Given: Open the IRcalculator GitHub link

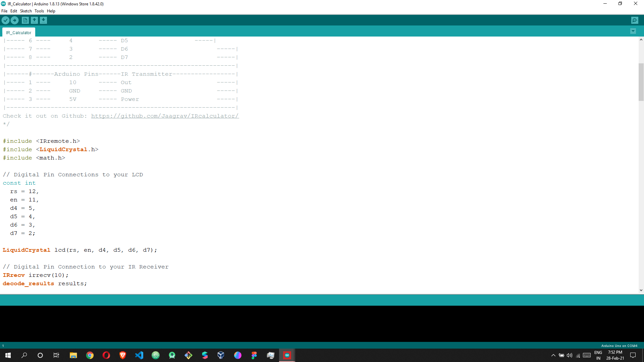Looking at the screenshot, I should pyautogui.click(x=165, y=116).
